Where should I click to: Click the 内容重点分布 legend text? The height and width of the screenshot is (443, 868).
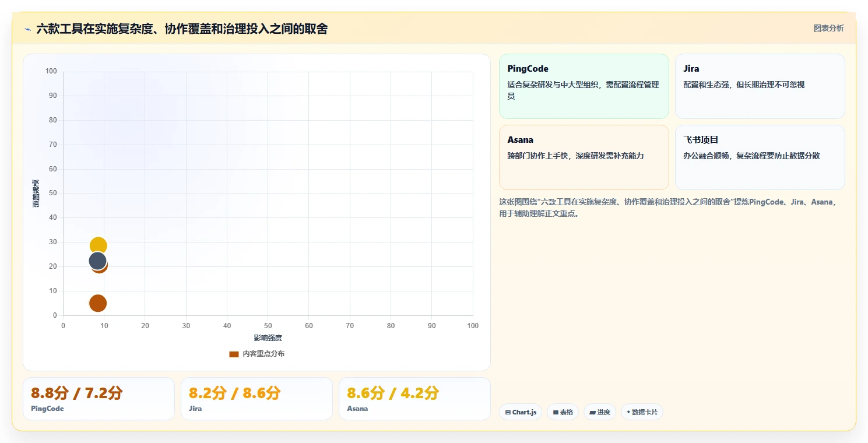point(263,354)
